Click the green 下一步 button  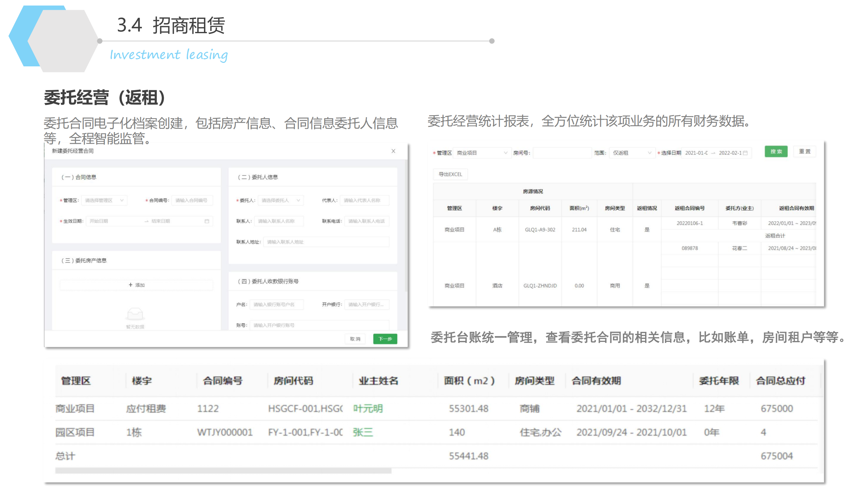385,339
